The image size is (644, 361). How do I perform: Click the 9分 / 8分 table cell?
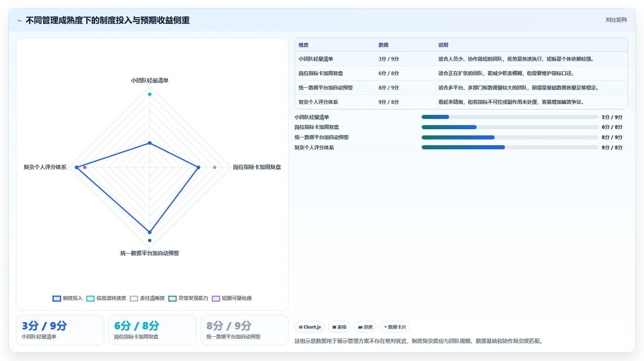(388, 102)
